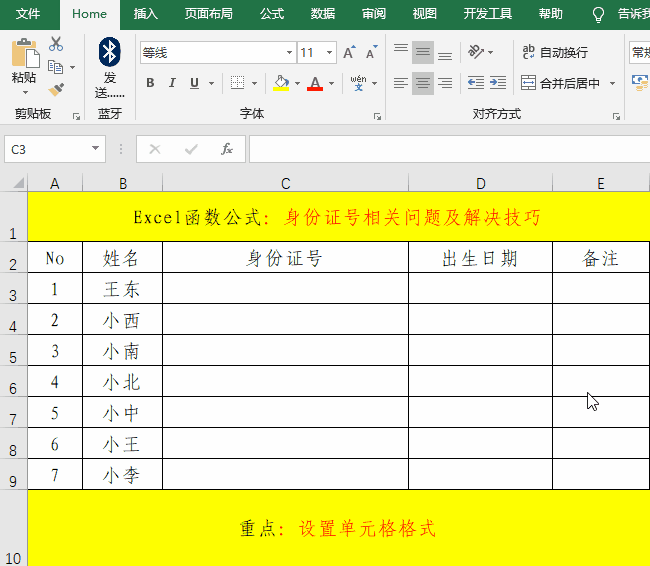The image size is (650, 566).
Task: Click the Cut scissors icon
Action: (x=56, y=44)
